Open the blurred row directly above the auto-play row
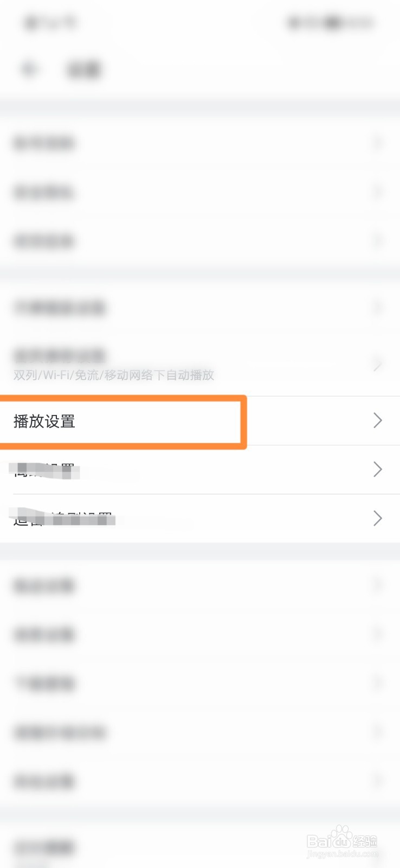Screen dimensions: 400x868 [x=200, y=308]
